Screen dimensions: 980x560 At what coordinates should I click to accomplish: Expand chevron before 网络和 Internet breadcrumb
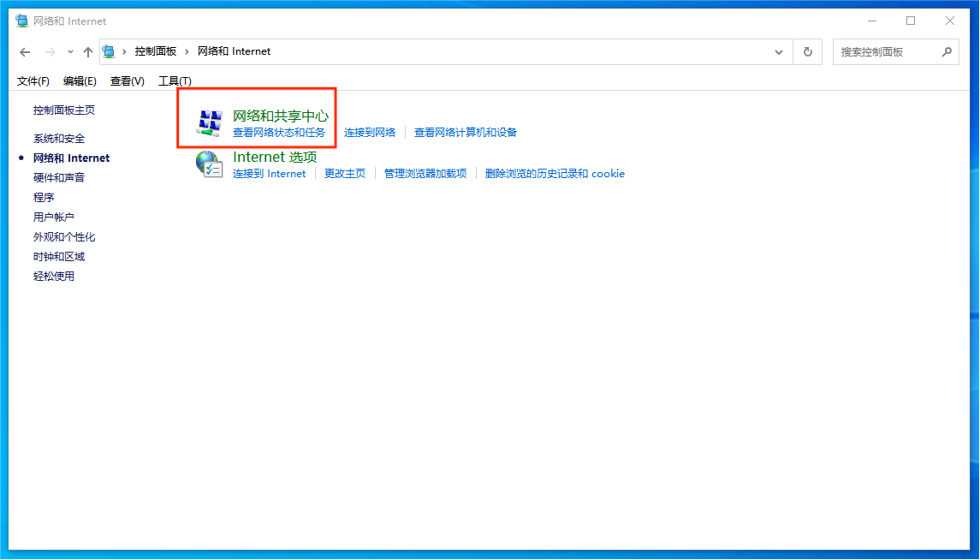point(187,51)
